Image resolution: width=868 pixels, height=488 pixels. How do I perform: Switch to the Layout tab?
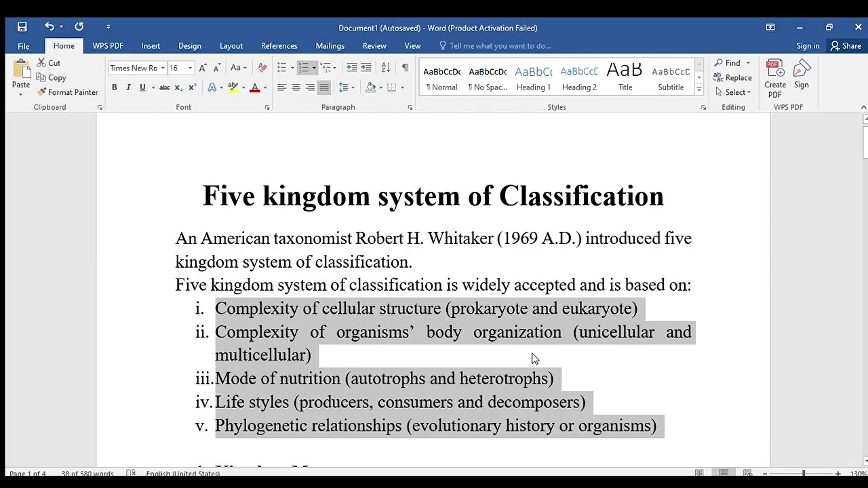231,46
